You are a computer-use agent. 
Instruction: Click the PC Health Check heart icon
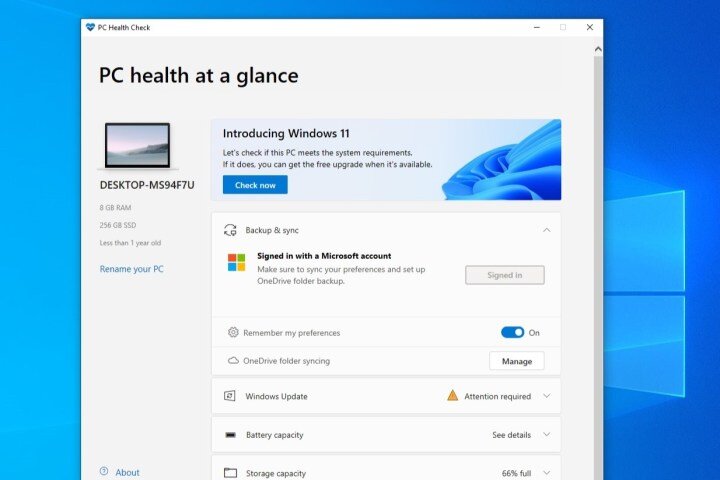coord(90,27)
